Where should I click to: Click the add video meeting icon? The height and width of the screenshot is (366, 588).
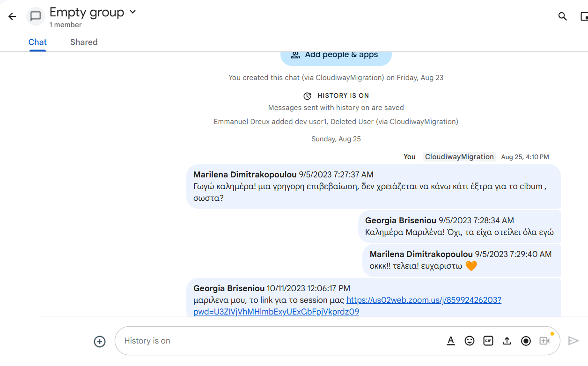point(544,341)
